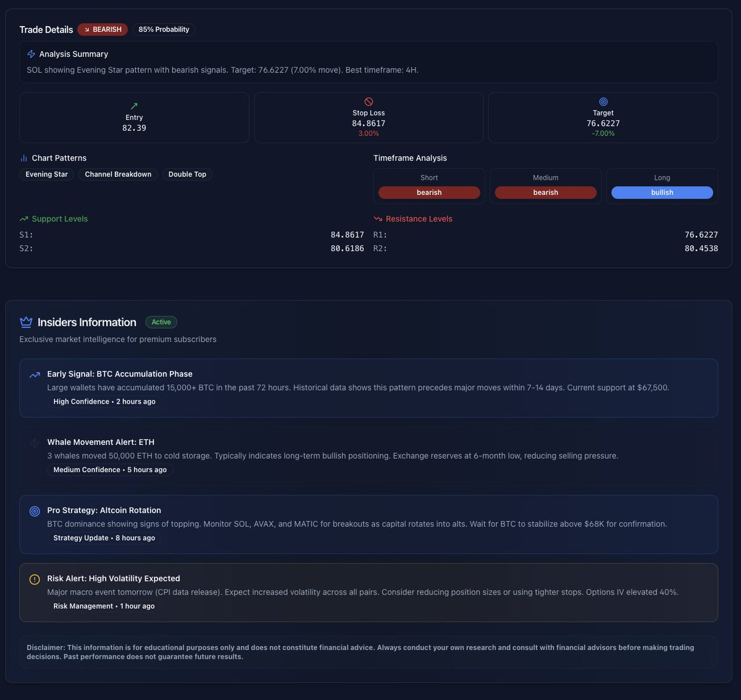Click the red Stop Loss ban icon
This screenshot has height=700, width=741.
click(369, 102)
